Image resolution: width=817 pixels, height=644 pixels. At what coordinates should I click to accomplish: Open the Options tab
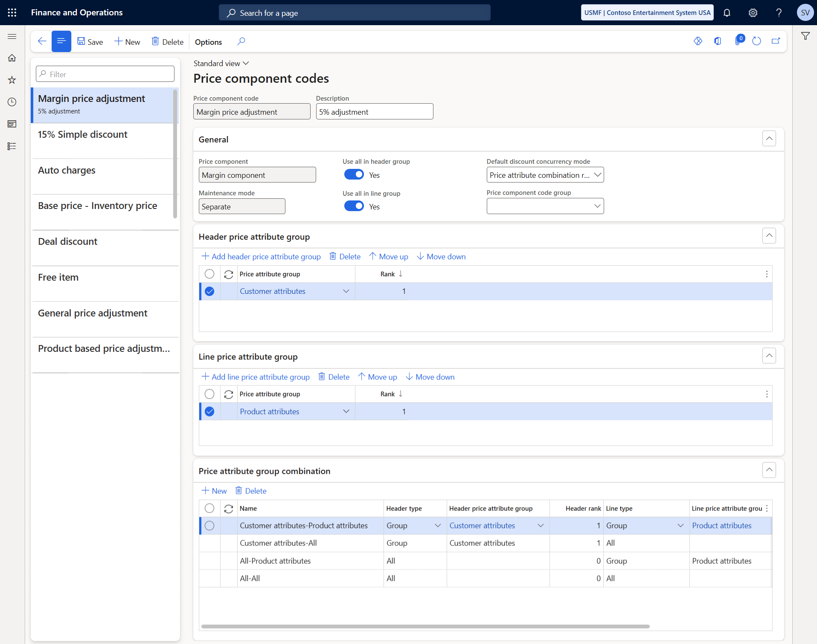tap(208, 42)
